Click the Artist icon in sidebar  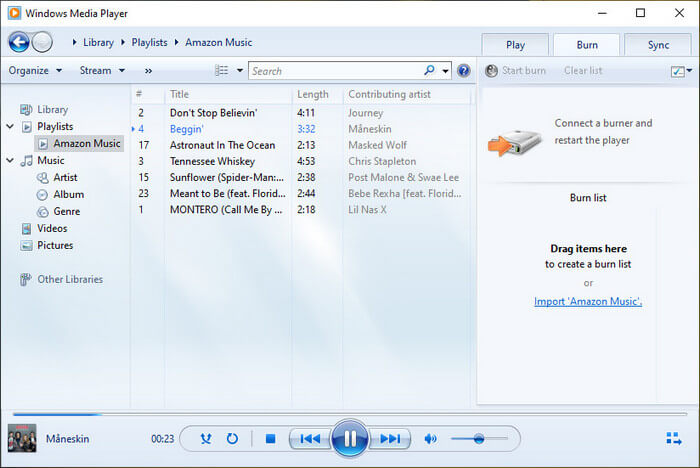43,178
